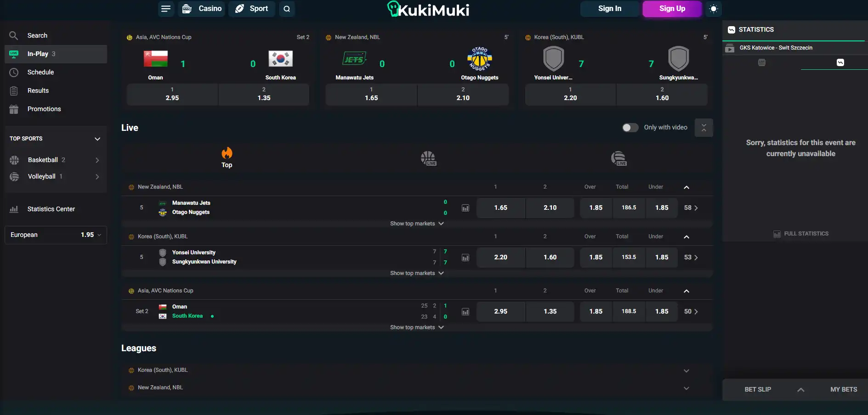Image resolution: width=868 pixels, height=415 pixels.
Task: Click the Volleyball sport icon in sidebar
Action: tap(15, 177)
